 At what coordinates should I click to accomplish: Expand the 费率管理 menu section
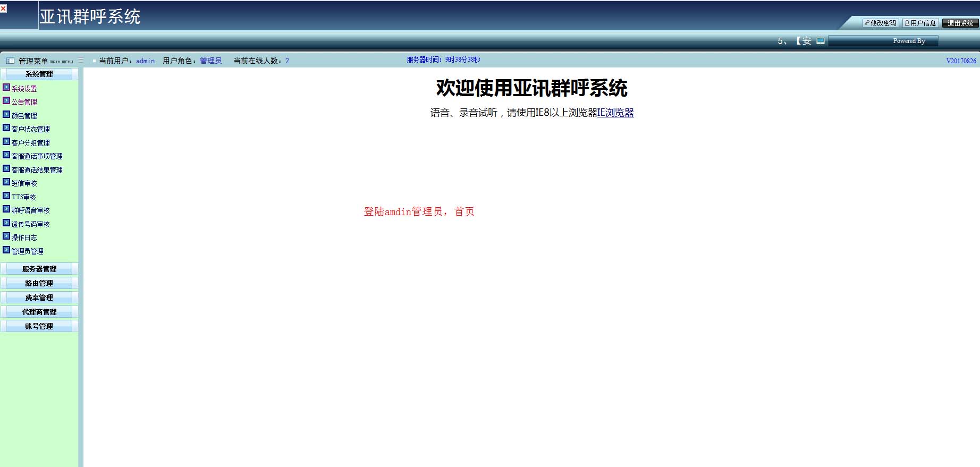pyautogui.click(x=39, y=298)
